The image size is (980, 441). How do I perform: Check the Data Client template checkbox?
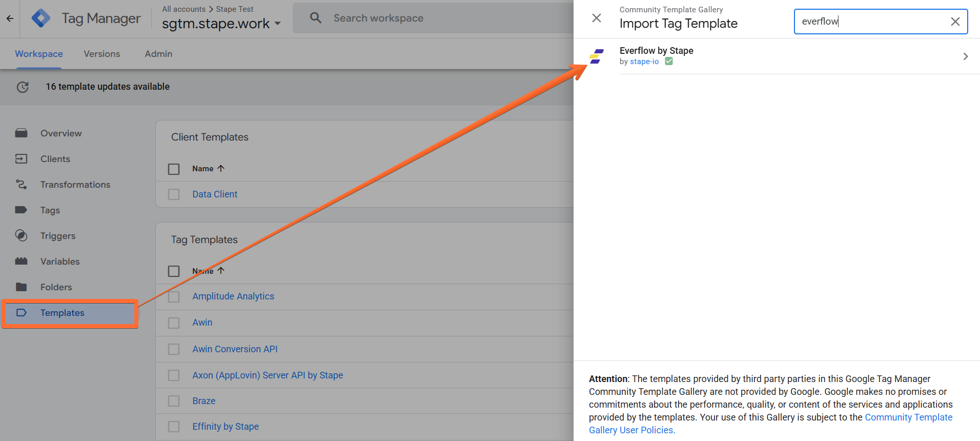(174, 194)
